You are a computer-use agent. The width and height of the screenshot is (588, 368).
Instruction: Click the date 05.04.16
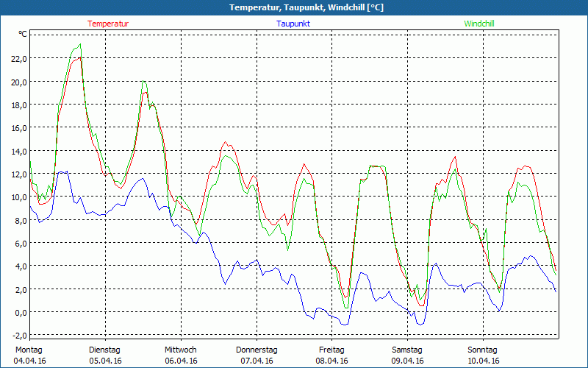[105, 361]
